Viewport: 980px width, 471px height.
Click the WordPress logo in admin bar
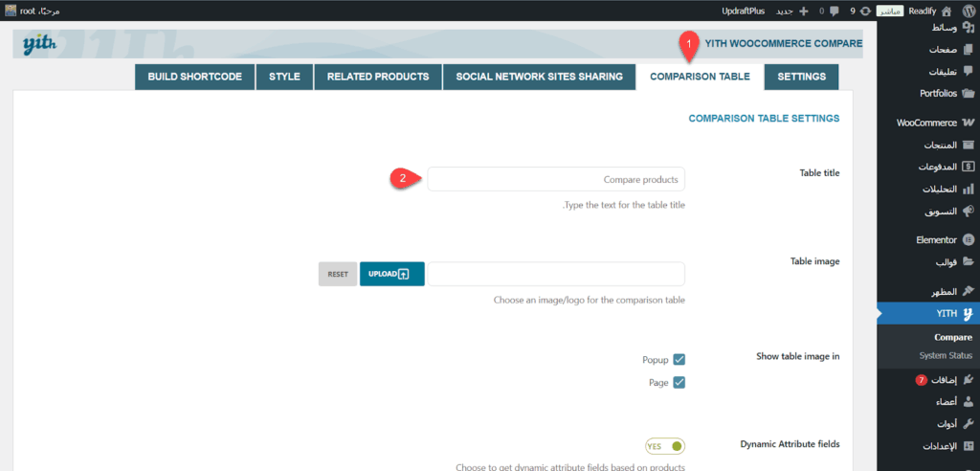click(969, 11)
